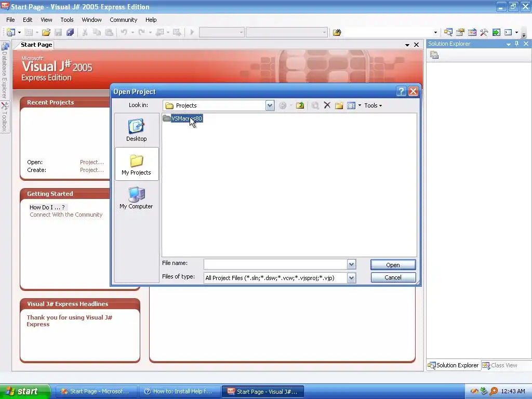The image size is (532, 399).
Task: Click the Find in Files toolbar icon
Action: pyautogui.click(x=337, y=32)
